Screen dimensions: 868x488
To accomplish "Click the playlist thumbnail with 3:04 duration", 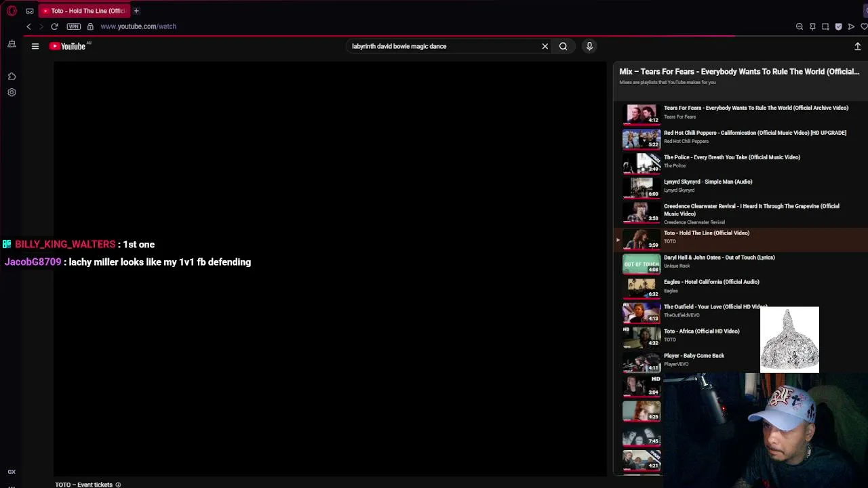I will pyautogui.click(x=642, y=386).
